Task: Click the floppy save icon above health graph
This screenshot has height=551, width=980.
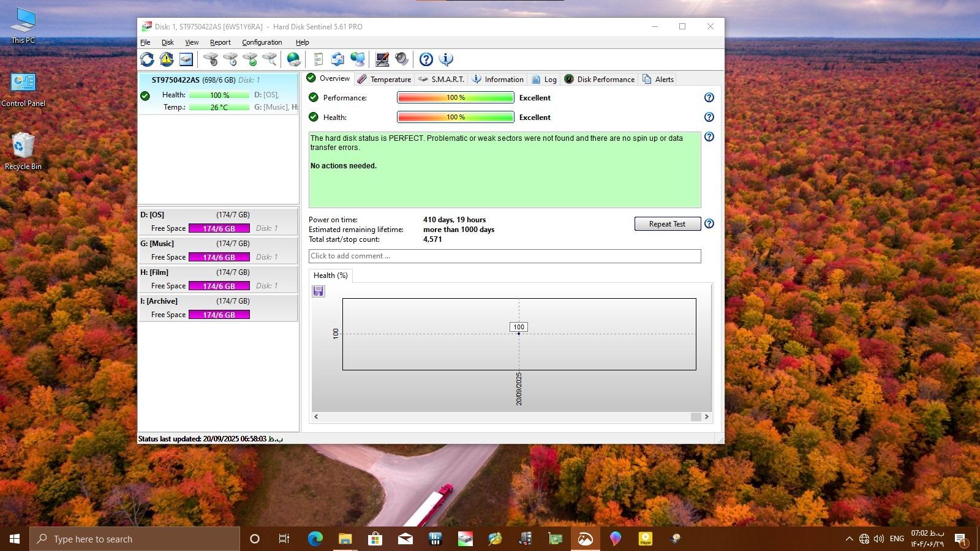Action: [x=318, y=291]
